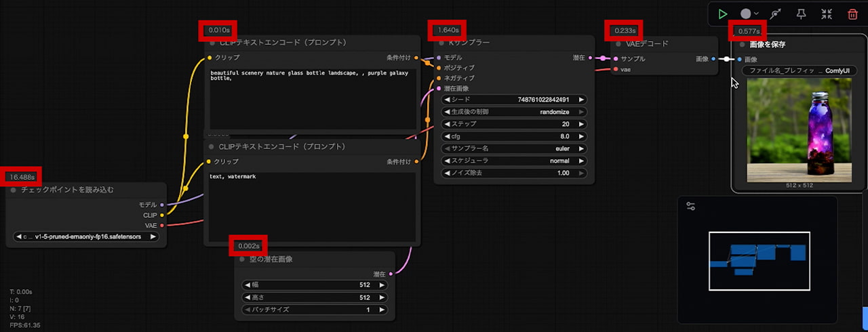Screen dimensions: 868x332
Task: Delete the node with the red trash icon
Action: click(852, 14)
